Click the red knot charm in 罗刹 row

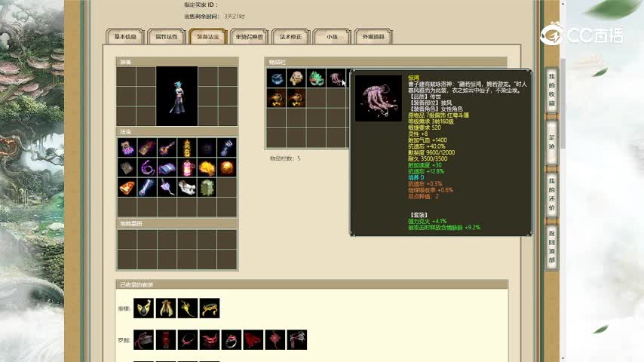point(275,340)
